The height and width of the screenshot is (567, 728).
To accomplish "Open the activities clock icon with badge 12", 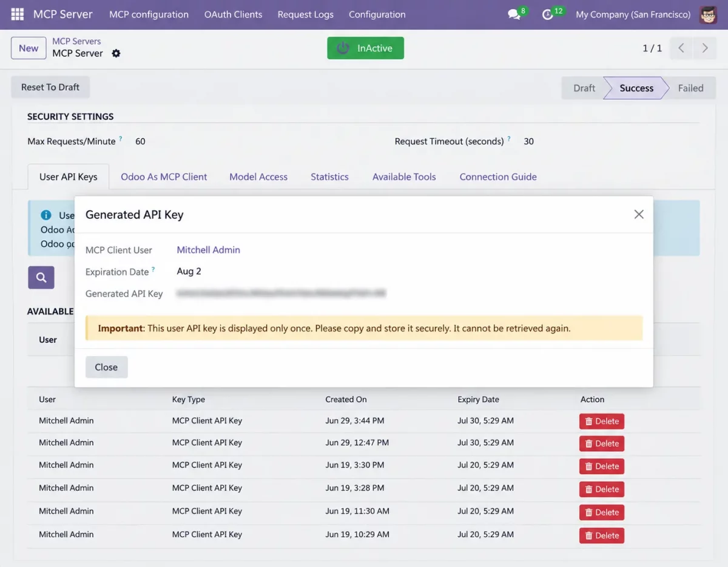I will point(547,15).
